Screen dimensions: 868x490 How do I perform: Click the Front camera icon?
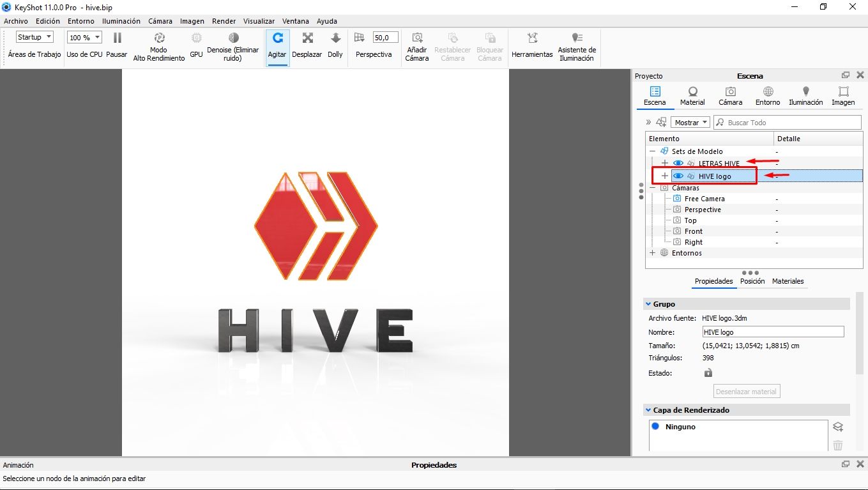677,231
